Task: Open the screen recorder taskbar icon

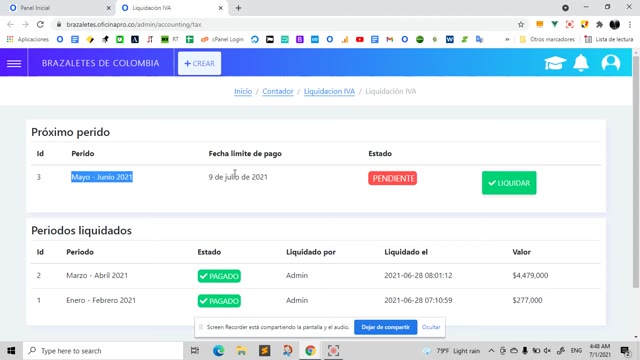Action: [333, 351]
